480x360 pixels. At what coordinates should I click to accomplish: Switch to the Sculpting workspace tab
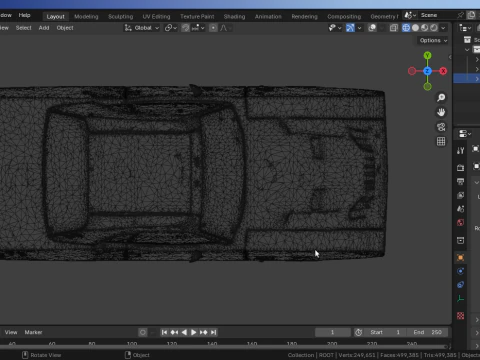pos(120,16)
